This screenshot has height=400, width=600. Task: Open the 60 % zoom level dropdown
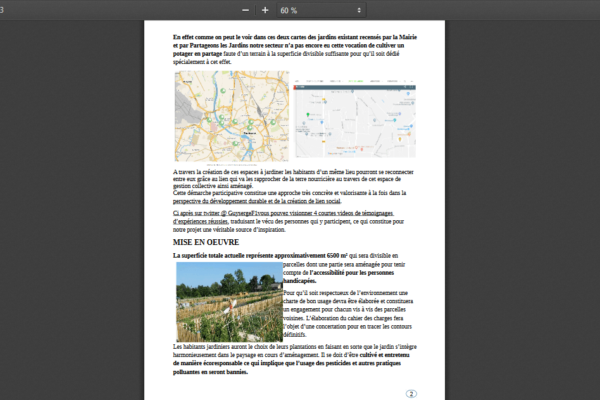[x=310, y=9]
